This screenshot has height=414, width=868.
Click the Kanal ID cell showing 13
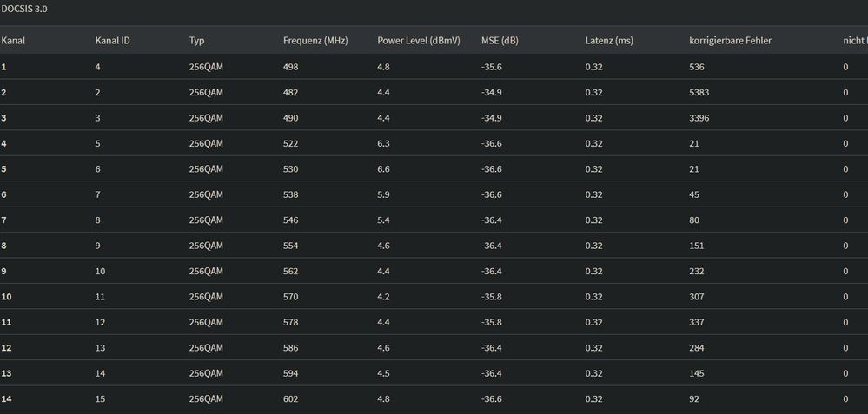[100, 348]
